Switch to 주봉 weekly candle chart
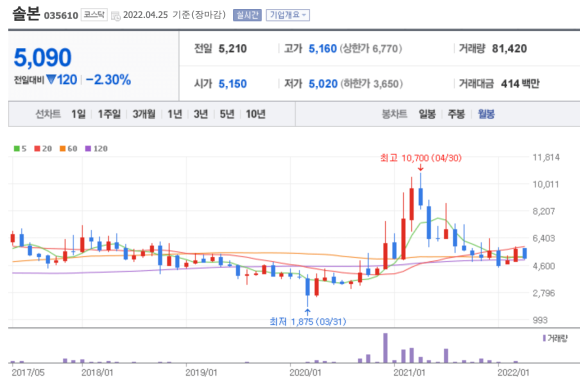The image size is (580, 388). click(456, 114)
